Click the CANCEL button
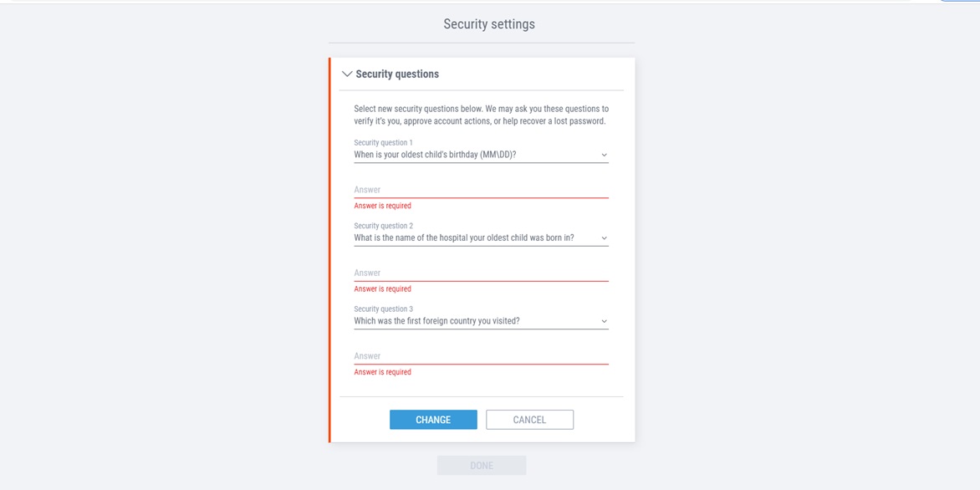Viewport: 980px width, 490px height. click(x=529, y=420)
